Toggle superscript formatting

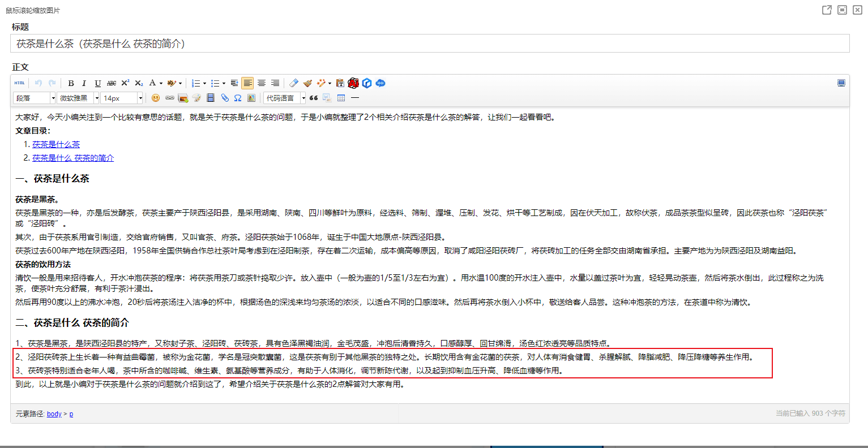(125, 83)
